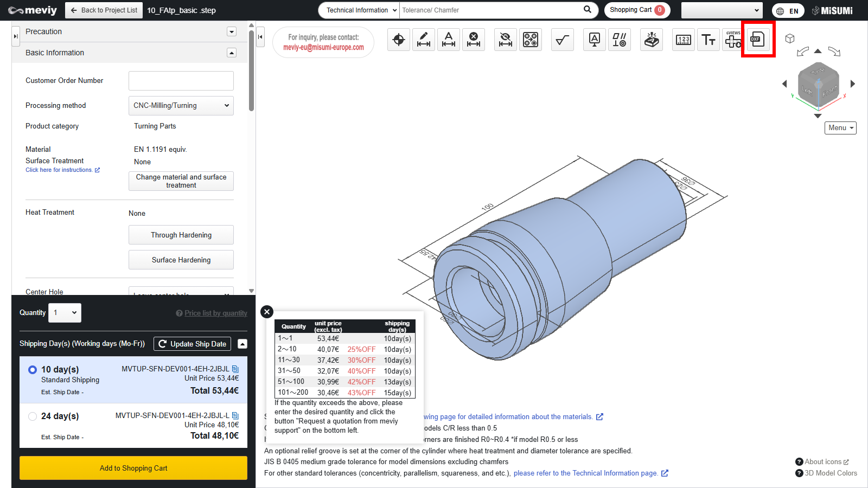Click the delete dimension X tool
This screenshot has width=868, height=488.
click(474, 40)
